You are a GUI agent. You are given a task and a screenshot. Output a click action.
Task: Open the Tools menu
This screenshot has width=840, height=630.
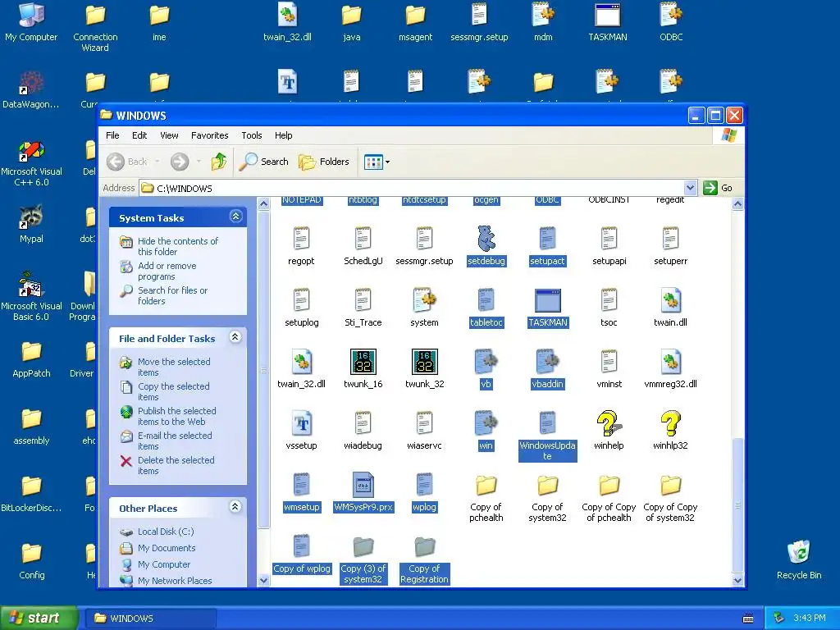251,135
